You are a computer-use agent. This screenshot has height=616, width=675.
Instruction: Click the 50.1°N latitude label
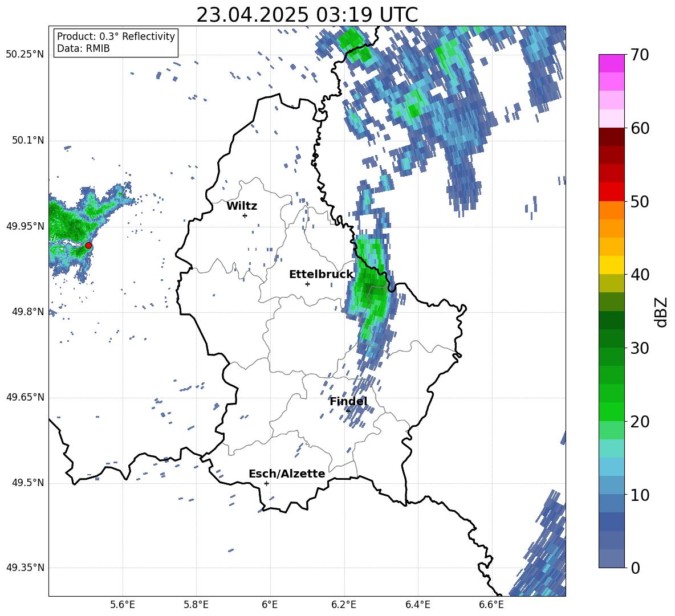point(27,140)
